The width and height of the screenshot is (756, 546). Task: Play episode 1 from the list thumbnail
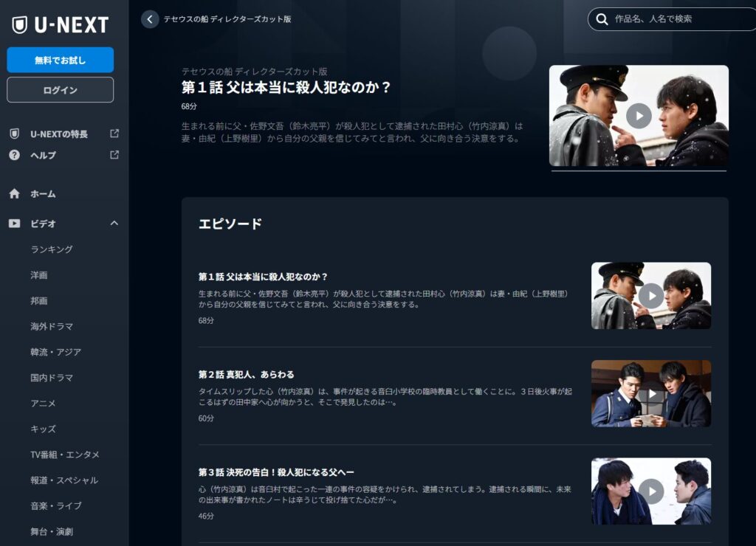pyautogui.click(x=651, y=296)
